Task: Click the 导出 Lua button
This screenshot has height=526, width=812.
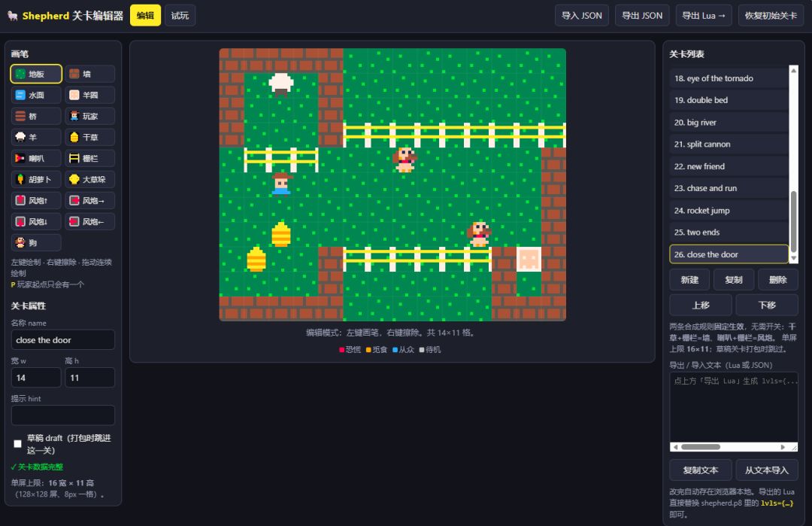Action: (x=704, y=16)
